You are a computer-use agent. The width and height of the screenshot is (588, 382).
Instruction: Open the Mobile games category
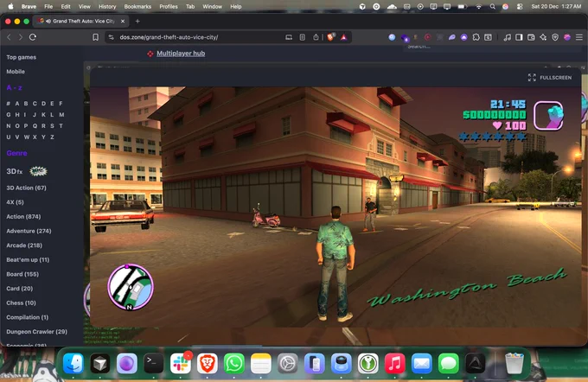tap(16, 72)
